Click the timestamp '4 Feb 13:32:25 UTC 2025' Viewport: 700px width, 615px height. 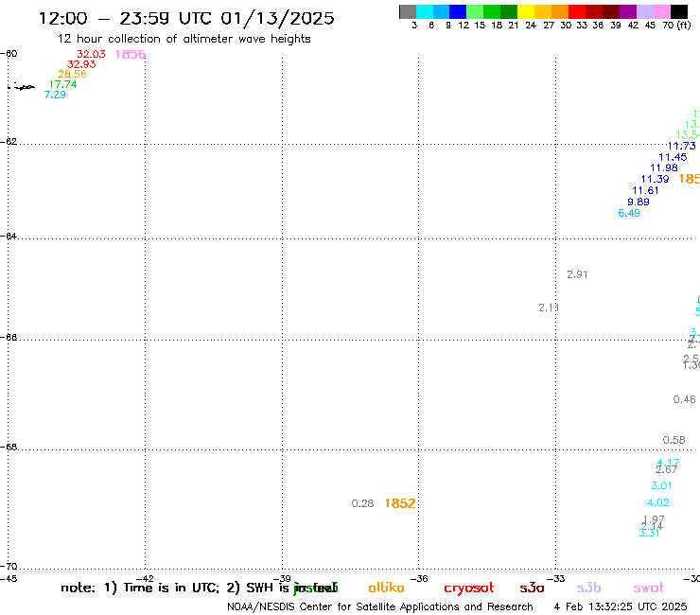[621, 607]
